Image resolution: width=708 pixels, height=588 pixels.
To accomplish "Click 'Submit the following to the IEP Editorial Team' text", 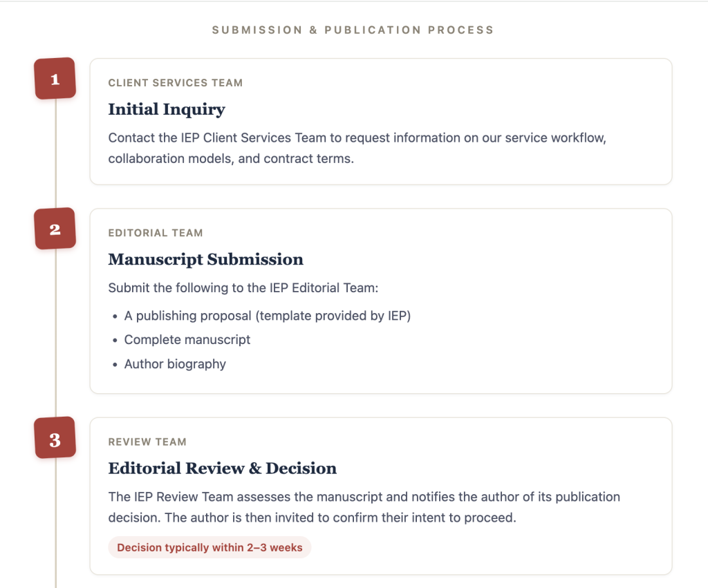I will coord(243,288).
